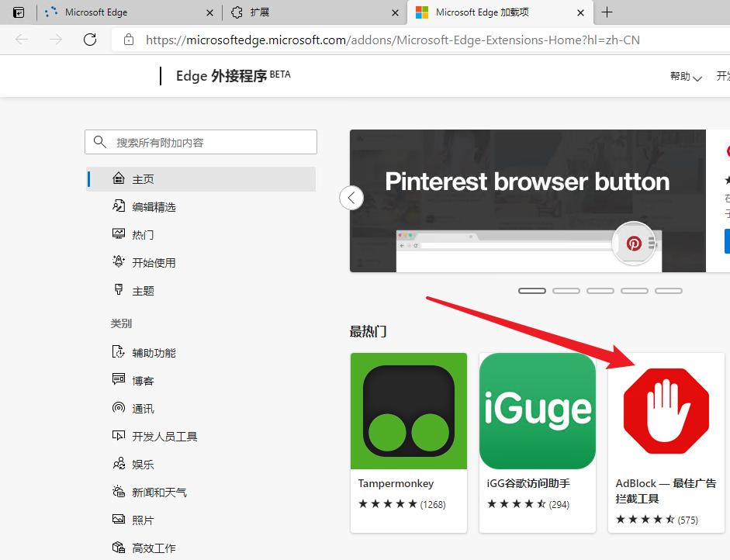
Task: Click the AdBlock red hand icon
Action: pyautogui.click(x=666, y=411)
